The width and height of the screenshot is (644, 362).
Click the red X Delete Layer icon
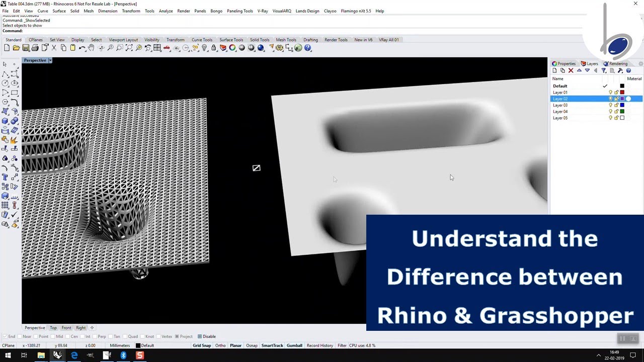point(571,70)
